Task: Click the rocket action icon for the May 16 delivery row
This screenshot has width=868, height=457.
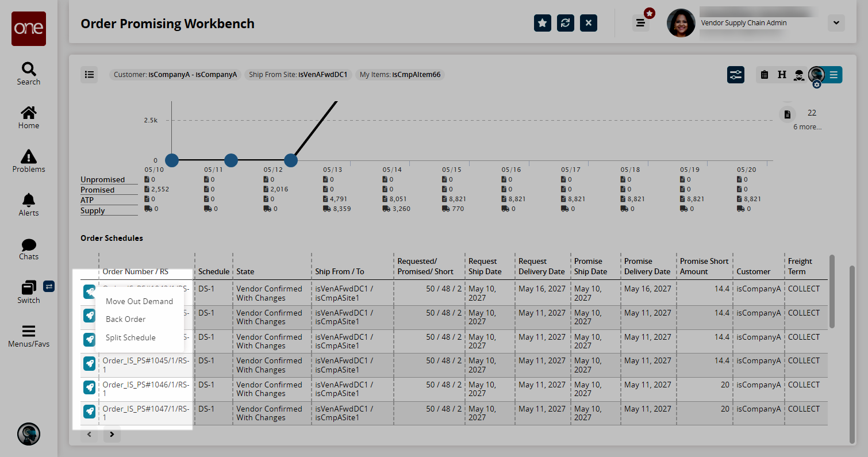Action: [x=89, y=291]
